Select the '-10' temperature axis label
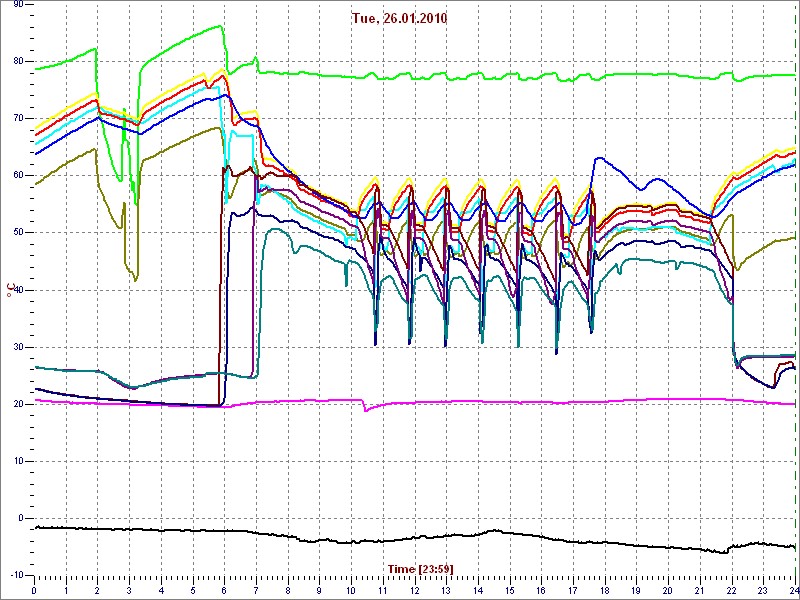Viewport: 800px width, 600px height. tap(15, 576)
